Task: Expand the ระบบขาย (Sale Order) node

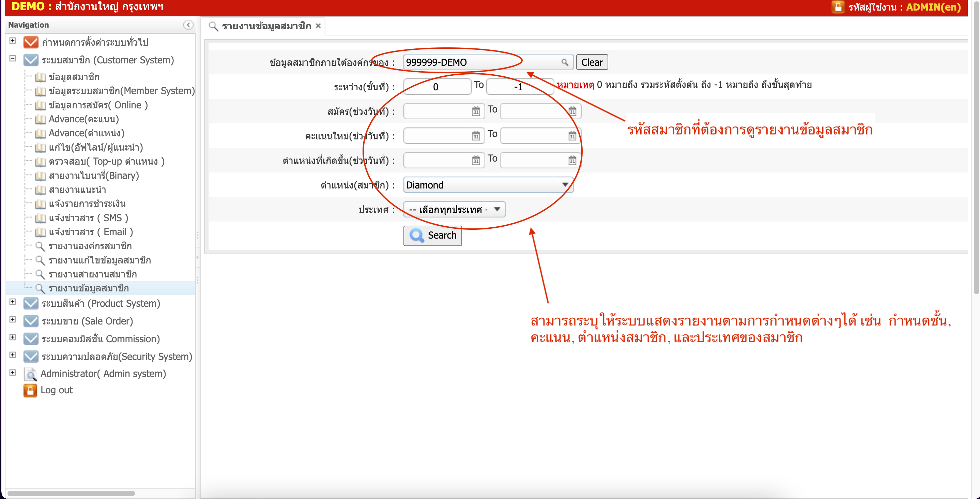Action: point(13,320)
